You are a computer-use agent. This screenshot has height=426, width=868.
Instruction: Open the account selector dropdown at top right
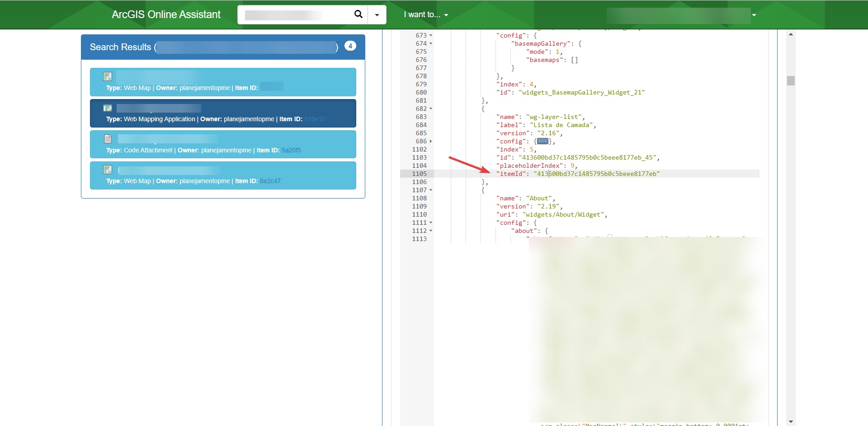753,14
